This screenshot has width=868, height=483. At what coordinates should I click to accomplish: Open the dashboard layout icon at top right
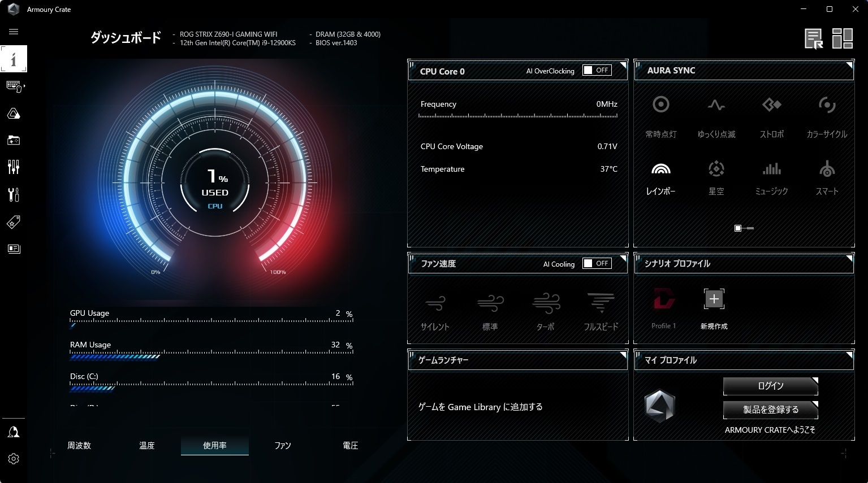[842, 38]
